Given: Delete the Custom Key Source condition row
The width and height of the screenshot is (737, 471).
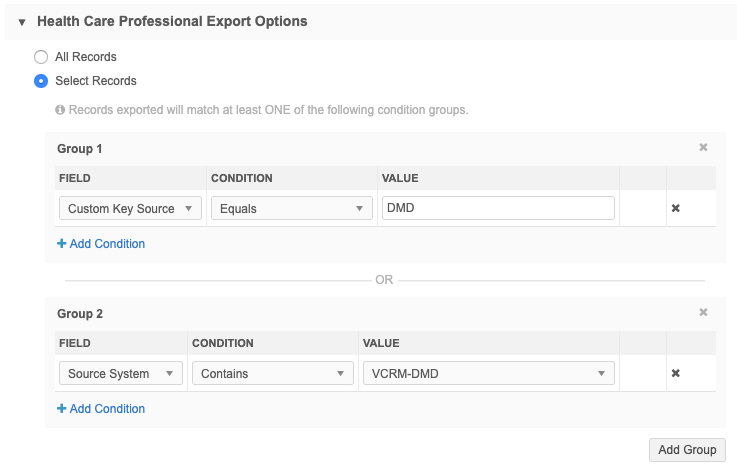Looking at the screenshot, I should tap(675, 208).
